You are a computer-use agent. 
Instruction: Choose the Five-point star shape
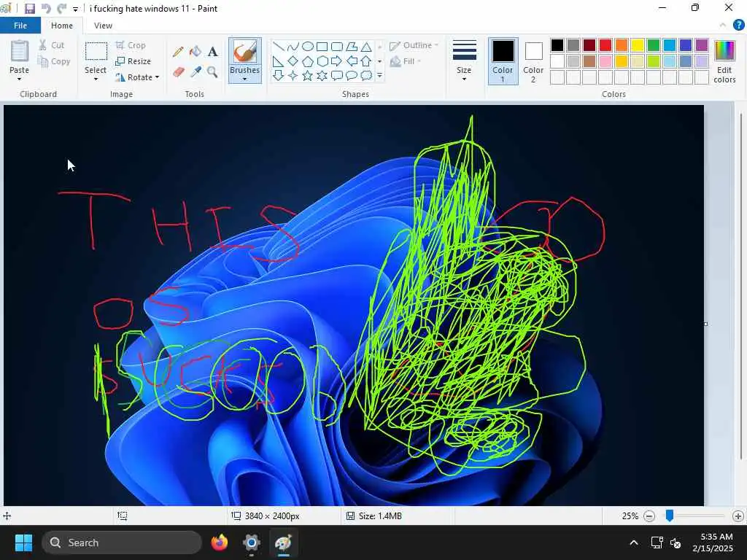point(308,75)
